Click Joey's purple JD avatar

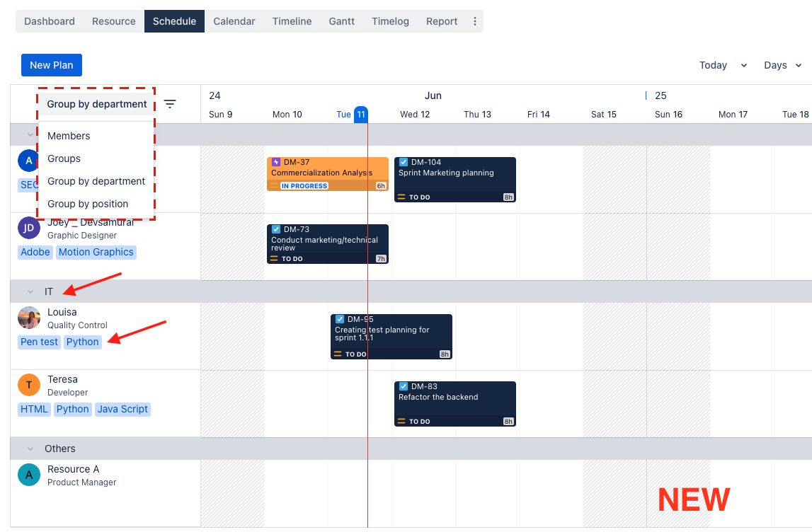29,228
